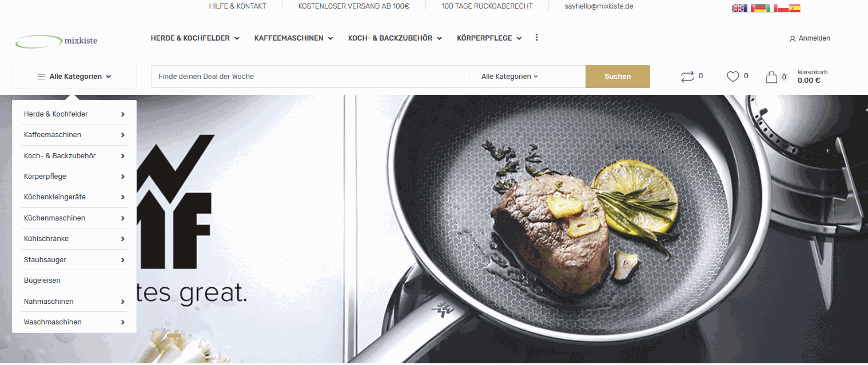This screenshot has width=868, height=365.
Task: Open Körperpflege top navigation item
Action: (x=489, y=38)
